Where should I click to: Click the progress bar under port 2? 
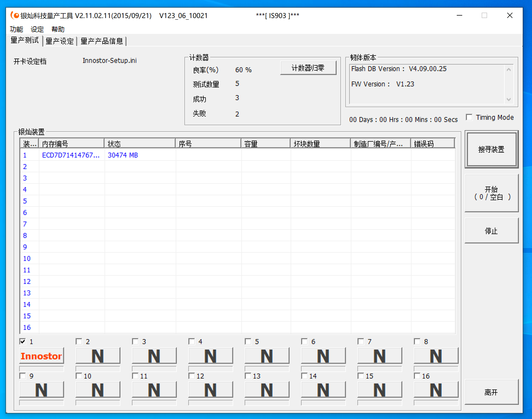coord(98,369)
